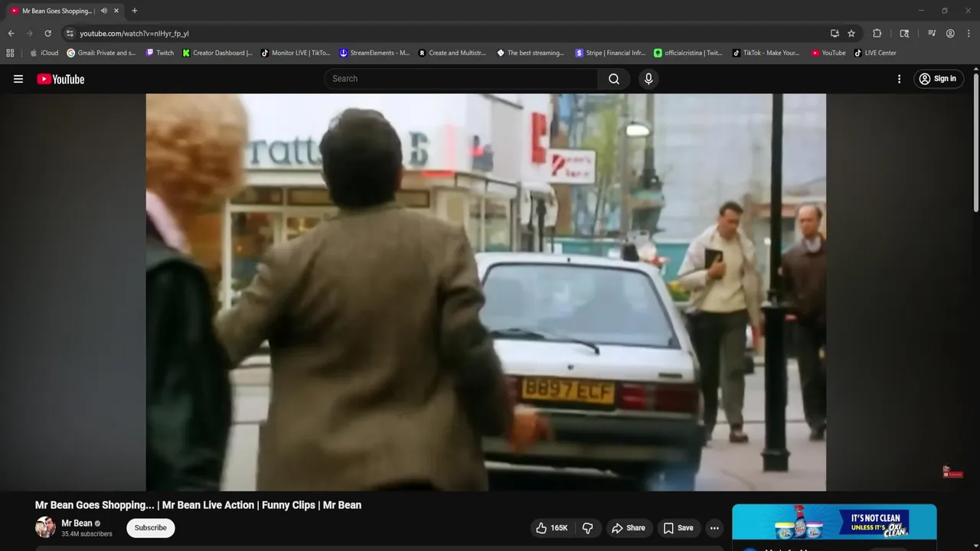
Task: Go back in browser history
Action: (x=11, y=34)
